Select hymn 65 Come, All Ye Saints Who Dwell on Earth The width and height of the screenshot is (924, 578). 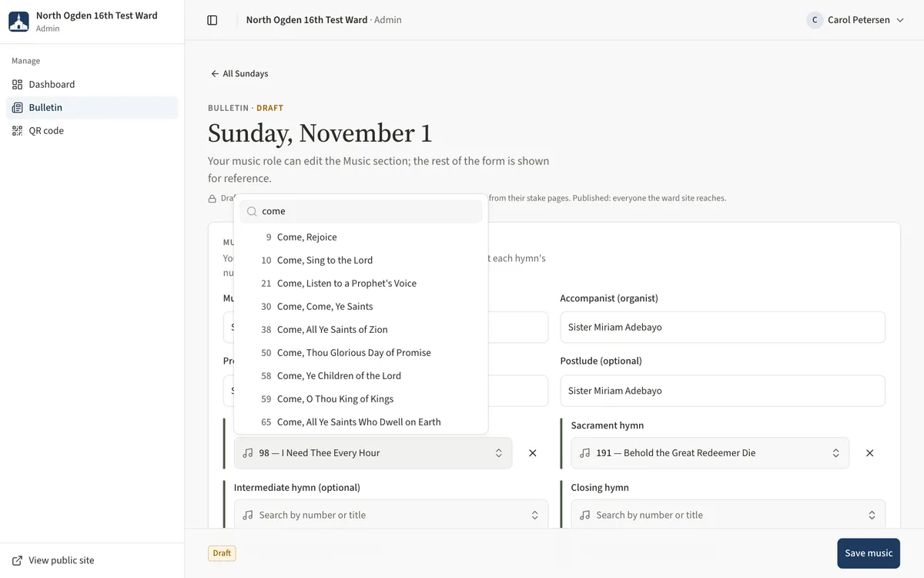(x=361, y=422)
